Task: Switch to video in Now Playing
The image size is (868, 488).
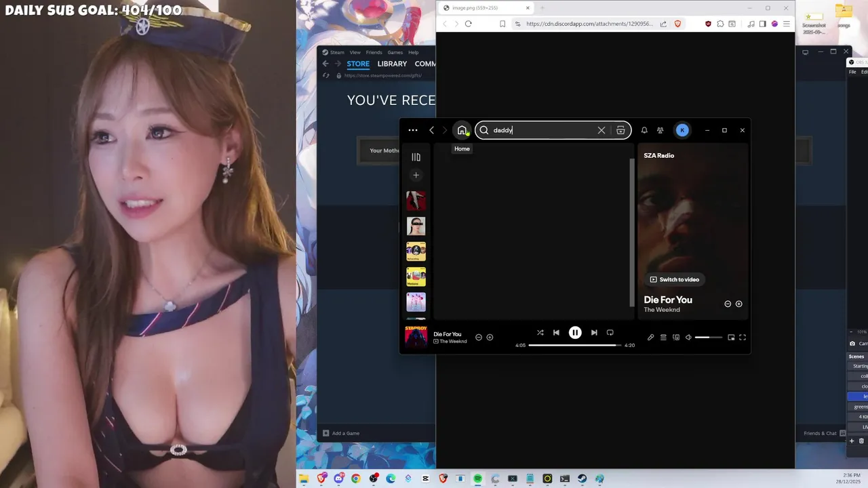Action: click(x=674, y=279)
